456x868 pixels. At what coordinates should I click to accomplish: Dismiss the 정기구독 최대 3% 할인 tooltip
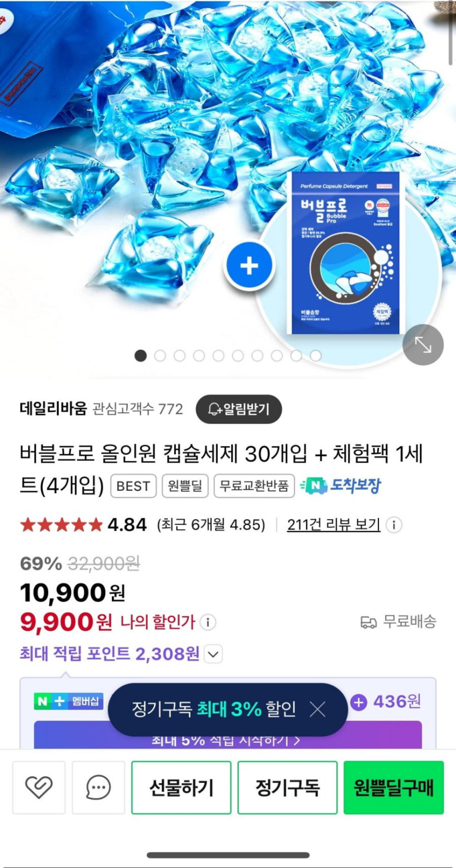[317, 709]
